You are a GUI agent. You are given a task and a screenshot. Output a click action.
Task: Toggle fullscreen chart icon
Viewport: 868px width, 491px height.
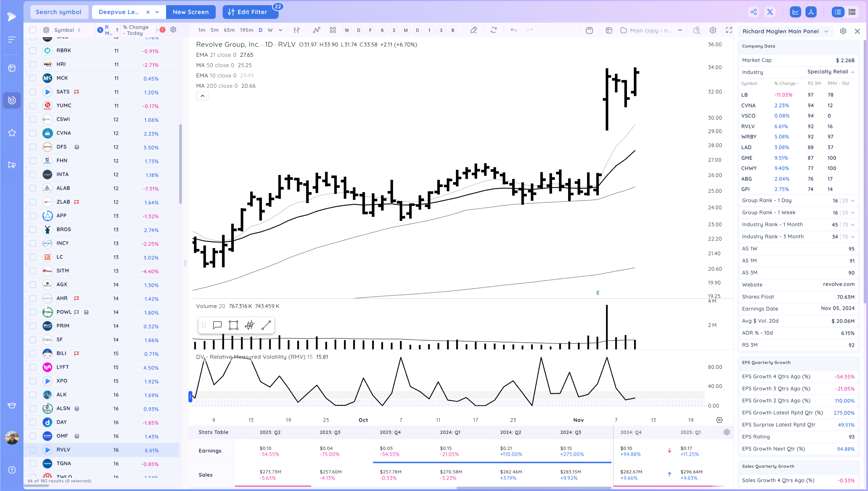pos(729,30)
